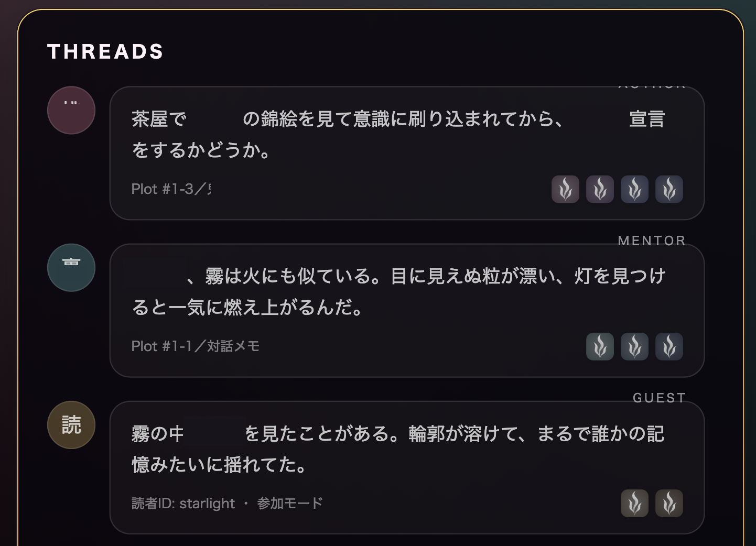Click the second flame icon in the teahouse thread
The image size is (756, 546).
[x=600, y=189]
